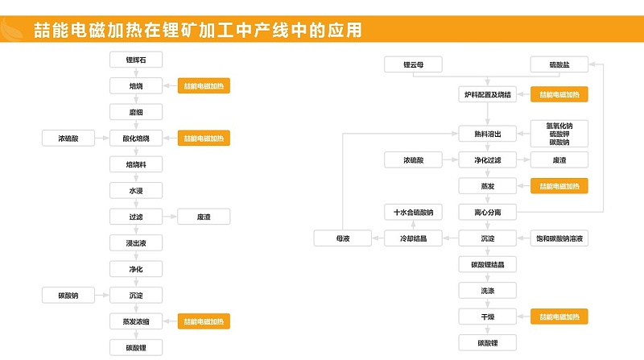
Task: Click the 氢氧化钠 硫酸钾 碳酸钠 box
Action: click(559, 134)
